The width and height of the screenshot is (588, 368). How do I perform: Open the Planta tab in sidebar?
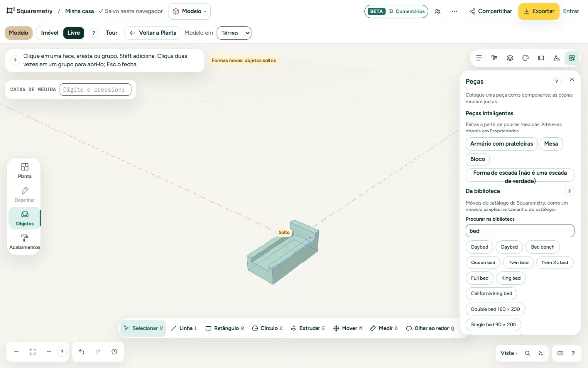pos(24,171)
